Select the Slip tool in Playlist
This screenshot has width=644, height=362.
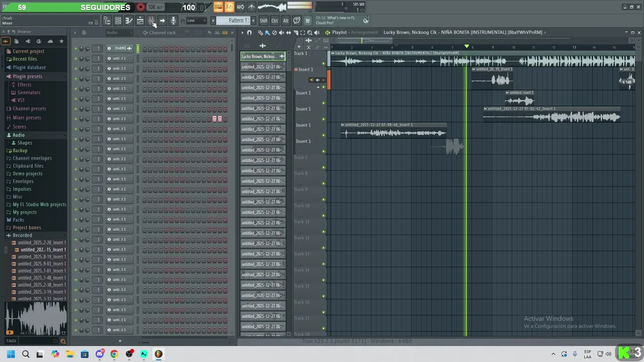288,33
